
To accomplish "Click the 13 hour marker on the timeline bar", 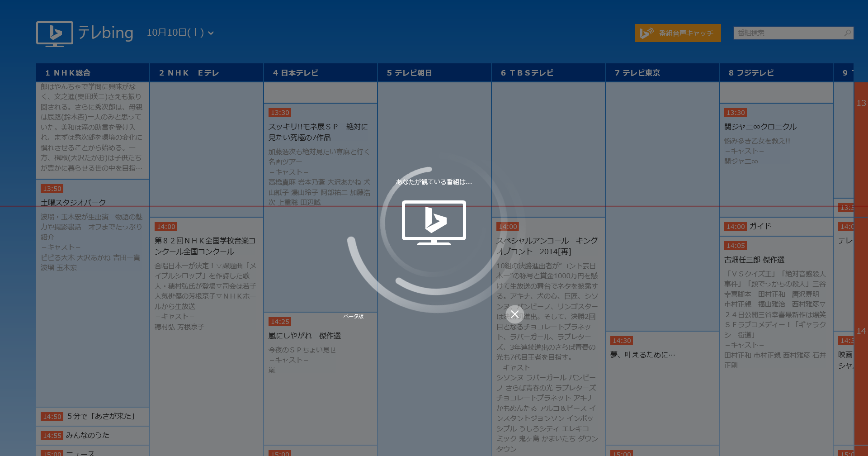I will pyautogui.click(x=861, y=103).
